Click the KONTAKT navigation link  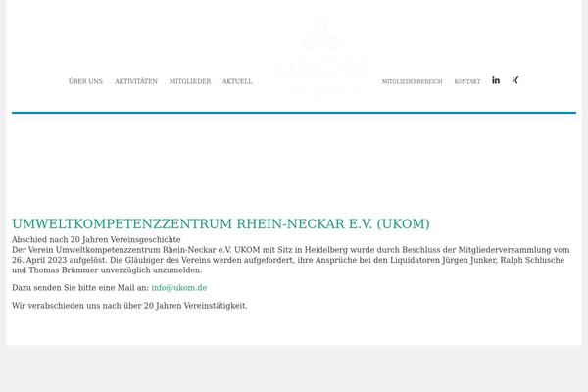(467, 81)
